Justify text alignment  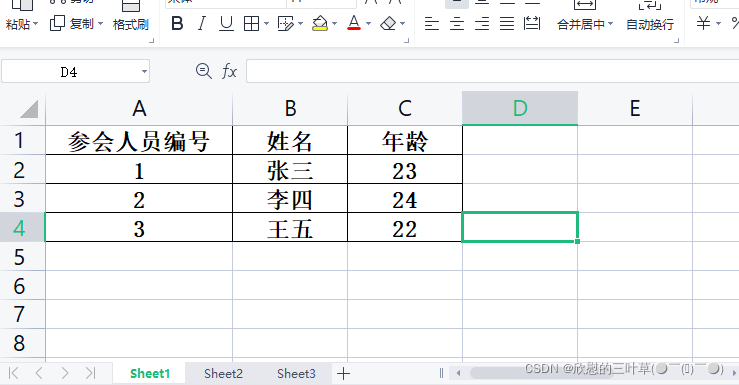507,24
